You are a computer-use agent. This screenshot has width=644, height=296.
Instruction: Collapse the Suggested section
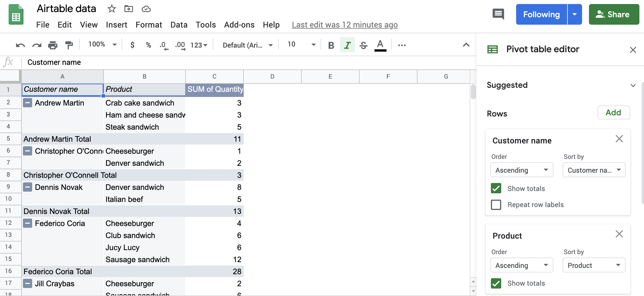click(633, 85)
